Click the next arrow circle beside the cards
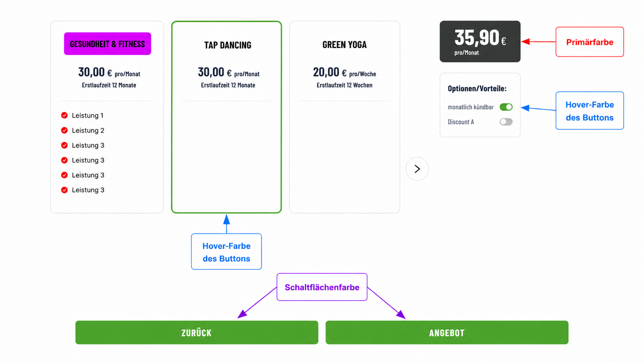 pyautogui.click(x=417, y=169)
